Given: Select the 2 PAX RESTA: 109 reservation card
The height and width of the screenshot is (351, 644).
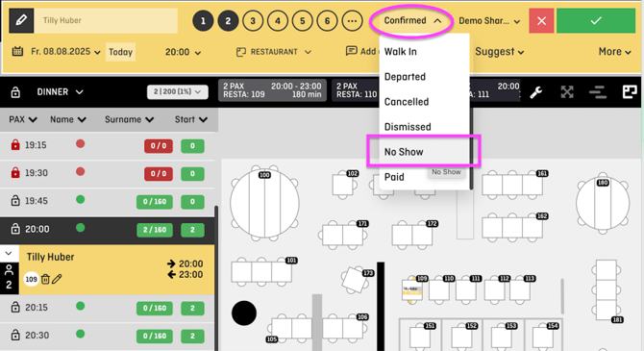Looking at the screenshot, I should click(272, 90).
